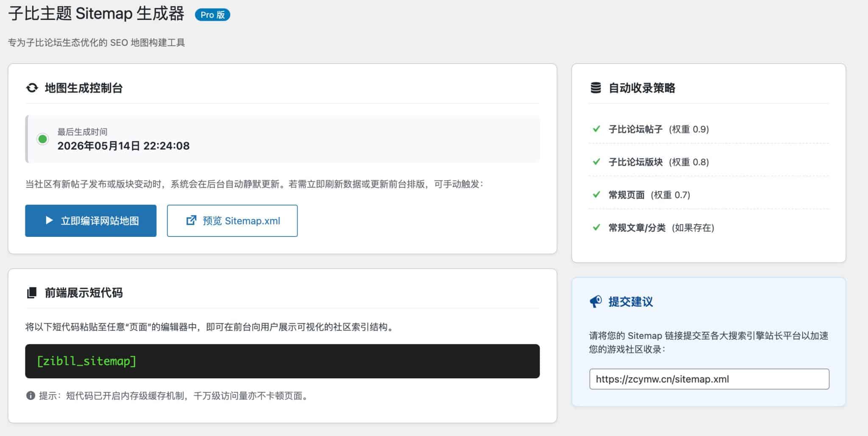Click the database icon beside 自动收录策略
The height and width of the screenshot is (436, 868).
click(x=595, y=88)
